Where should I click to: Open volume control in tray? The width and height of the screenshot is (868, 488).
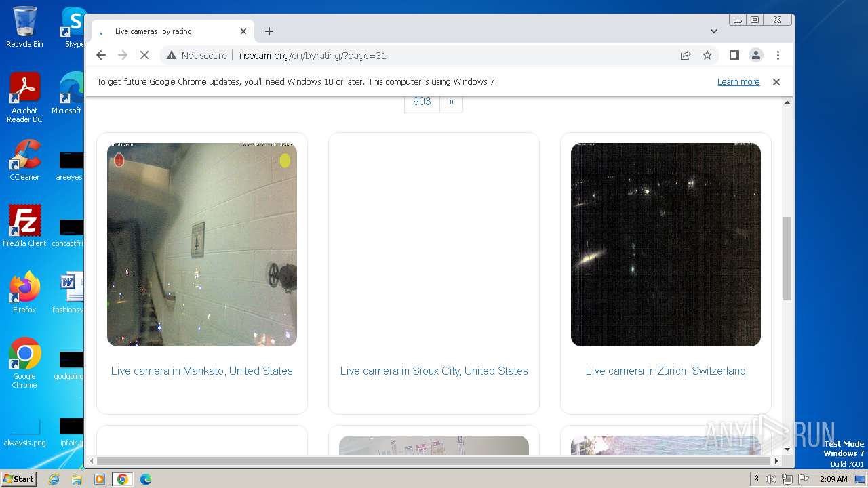[x=771, y=479]
